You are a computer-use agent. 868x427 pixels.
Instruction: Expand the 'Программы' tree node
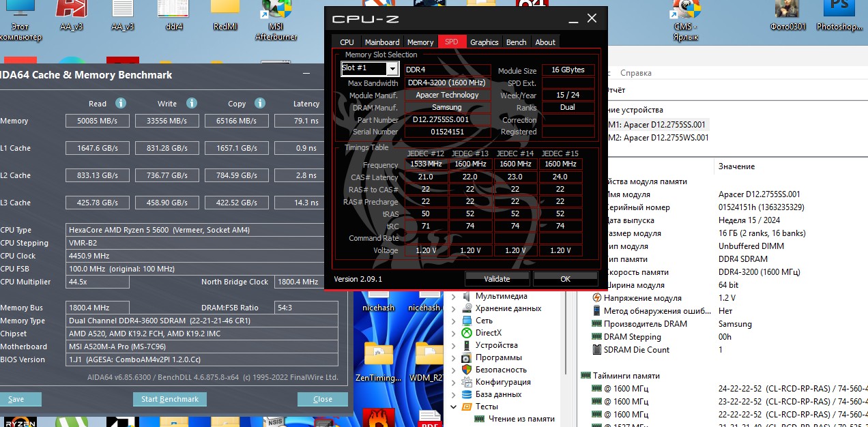(x=453, y=357)
